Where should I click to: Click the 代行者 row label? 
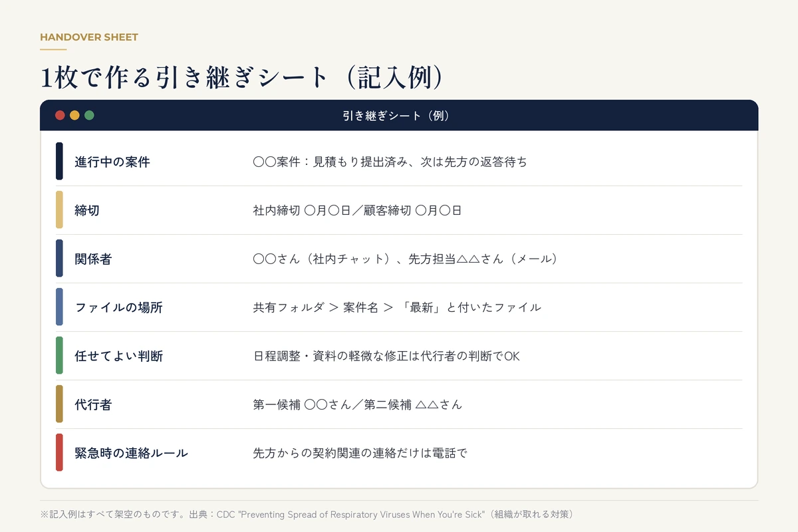click(93, 404)
